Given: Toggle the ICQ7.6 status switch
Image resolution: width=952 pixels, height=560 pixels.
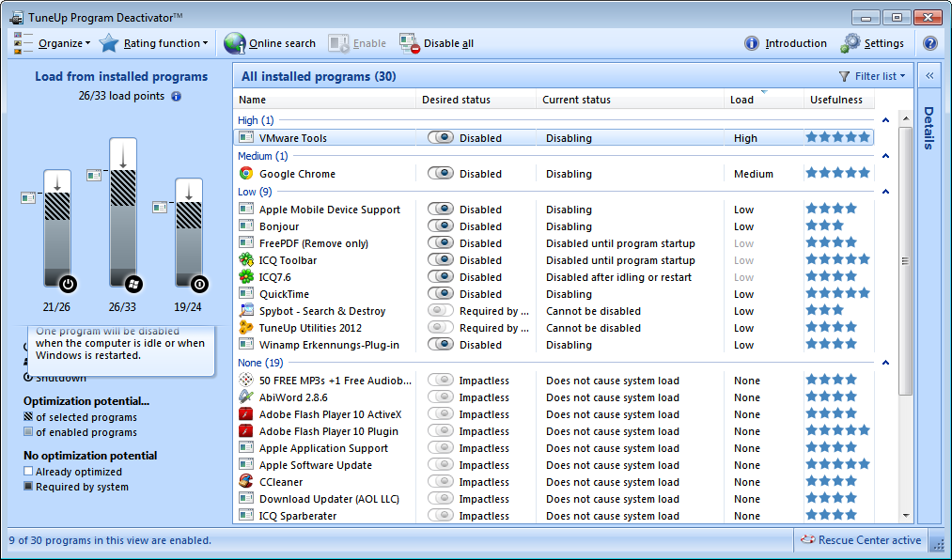Looking at the screenshot, I should click(x=440, y=277).
